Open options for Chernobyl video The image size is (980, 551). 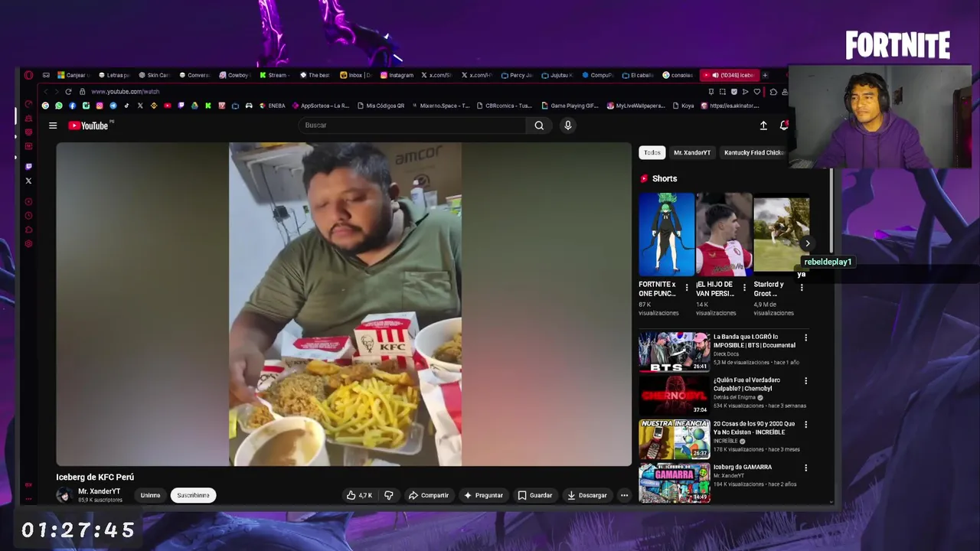tap(805, 381)
